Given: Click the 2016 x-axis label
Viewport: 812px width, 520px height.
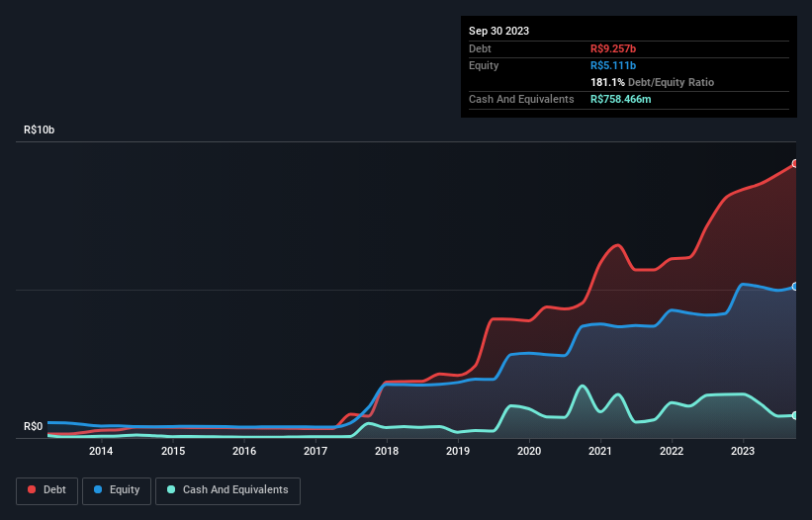Looking at the screenshot, I should point(244,451).
